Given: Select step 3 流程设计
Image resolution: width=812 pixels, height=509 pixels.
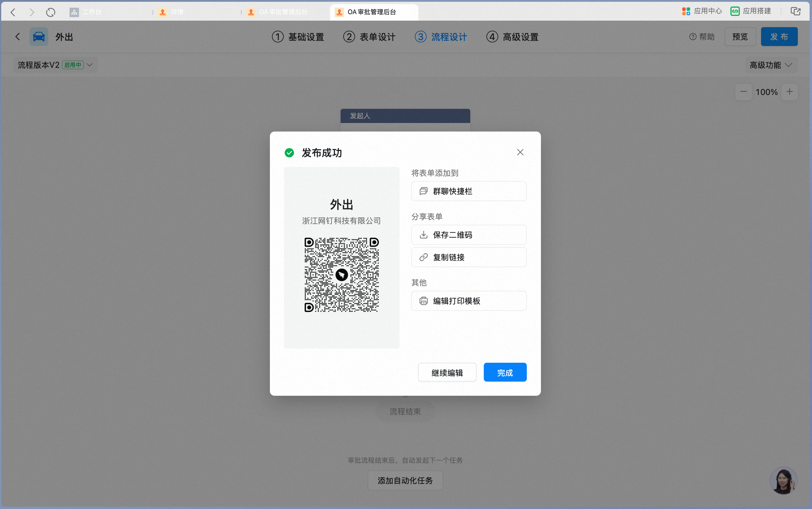Looking at the screenshot, I should 441,37.
